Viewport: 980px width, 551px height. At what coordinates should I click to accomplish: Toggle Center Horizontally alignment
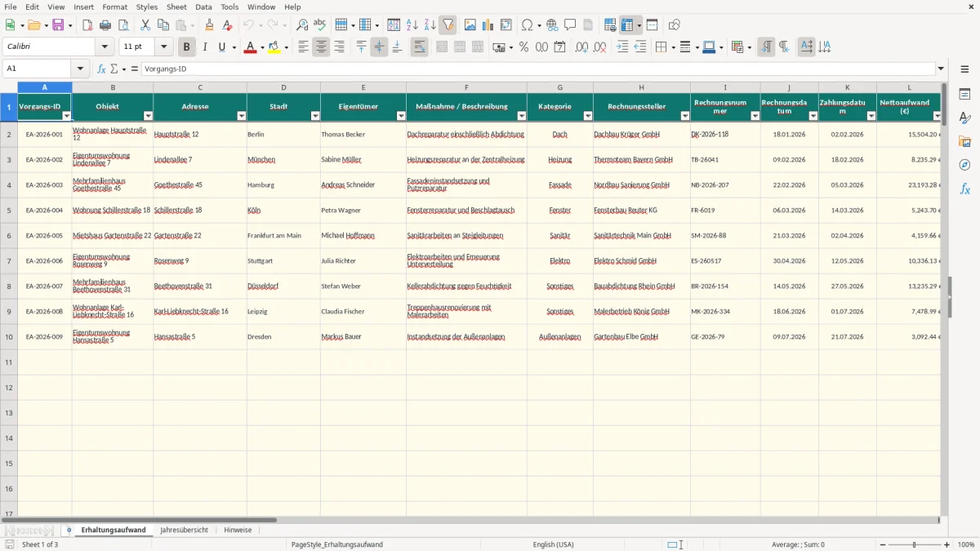coord(321,47)
